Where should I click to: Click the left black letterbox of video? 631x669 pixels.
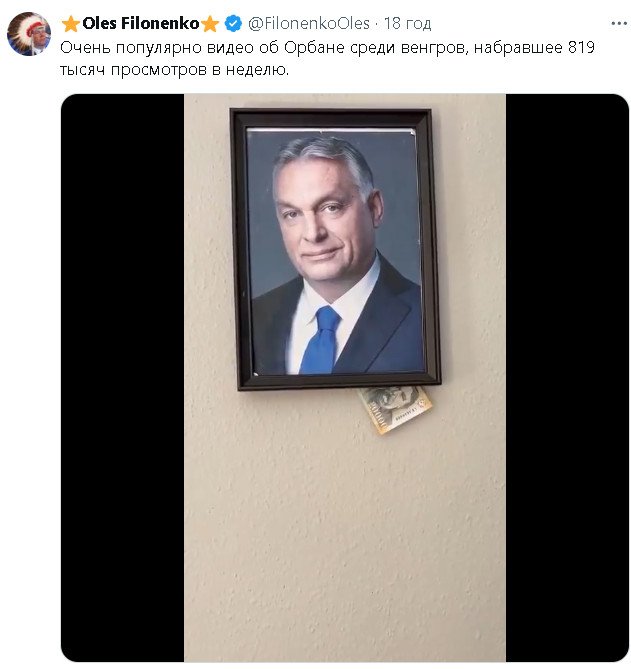(x=122, y=378)
